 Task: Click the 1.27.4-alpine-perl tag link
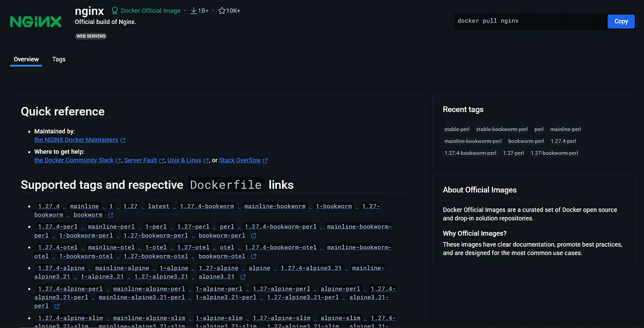pyautogui.click(x=70, y=289)
